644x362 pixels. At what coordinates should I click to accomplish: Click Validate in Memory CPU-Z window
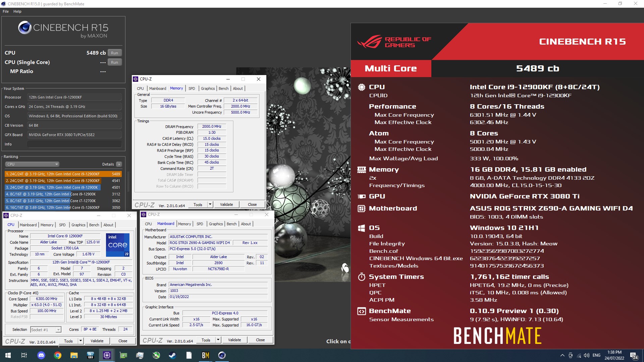[226, 205]
